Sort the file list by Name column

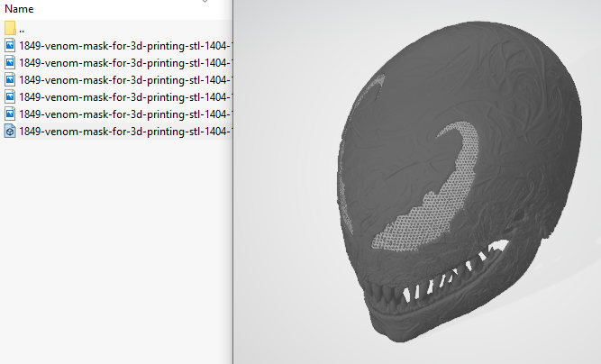[19, 9]
